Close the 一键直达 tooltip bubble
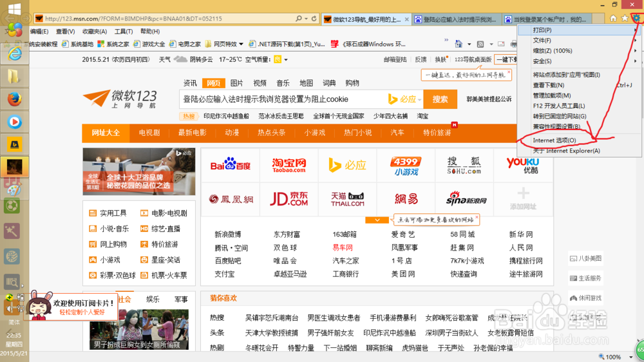This screenshot has height=362, width=644. click(x=509, y=73)
